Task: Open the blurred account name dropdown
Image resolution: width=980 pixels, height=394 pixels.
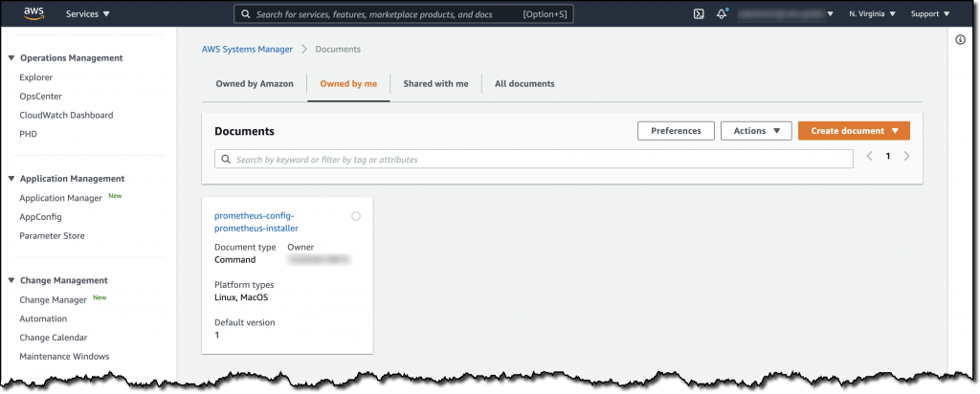Action: (x=786, y=13)
